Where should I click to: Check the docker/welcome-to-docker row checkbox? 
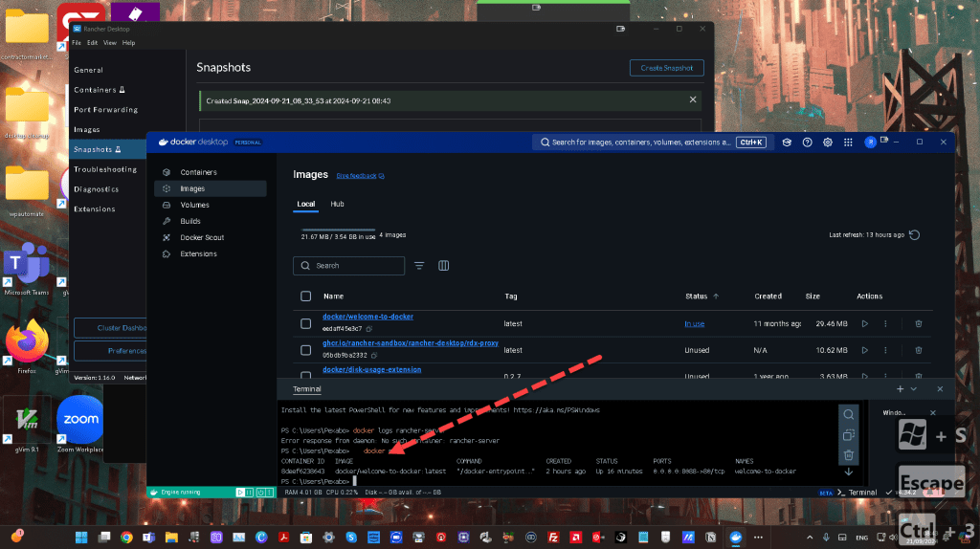305,323
